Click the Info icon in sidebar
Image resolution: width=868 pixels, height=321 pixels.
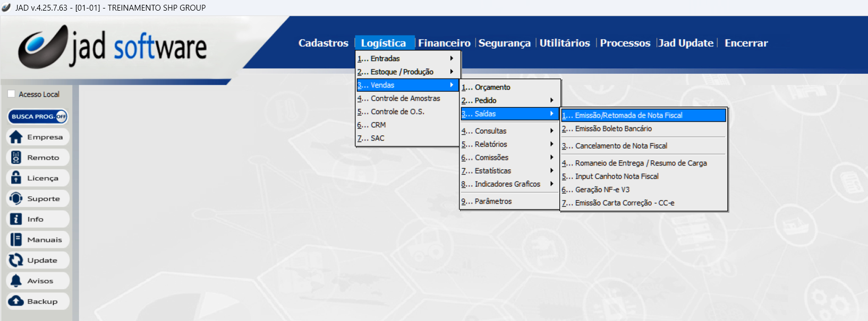[16, 219]
